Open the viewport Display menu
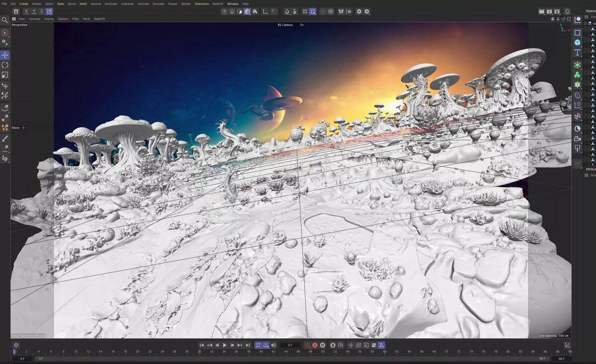The width and height of the screenshot is (596, 364). pyautogui.click(x=49, y=19)
